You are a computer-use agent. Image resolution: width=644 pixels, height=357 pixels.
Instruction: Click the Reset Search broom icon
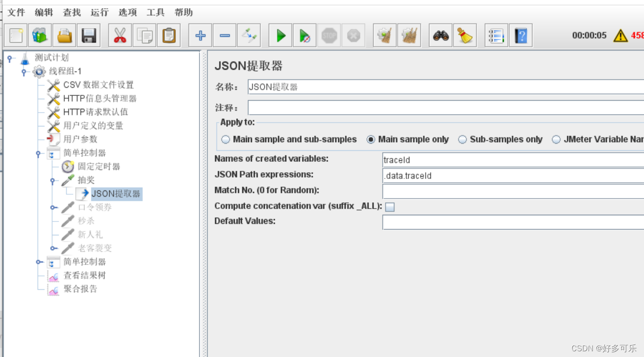465,35
